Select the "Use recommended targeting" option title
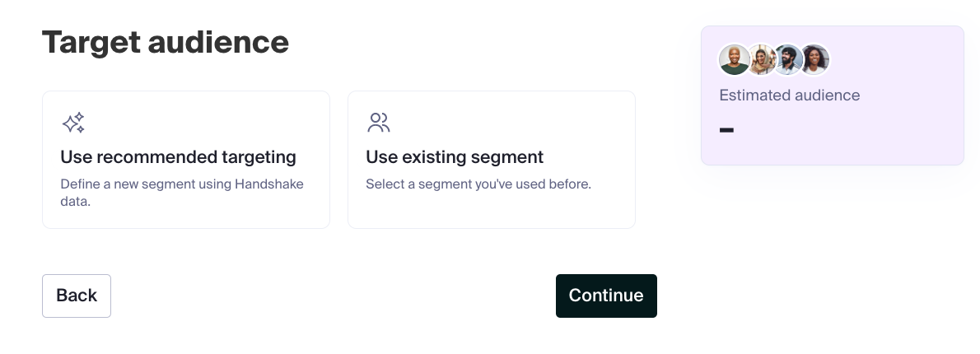Viewport: 980px width, 354px height. (x=178, y=156)
